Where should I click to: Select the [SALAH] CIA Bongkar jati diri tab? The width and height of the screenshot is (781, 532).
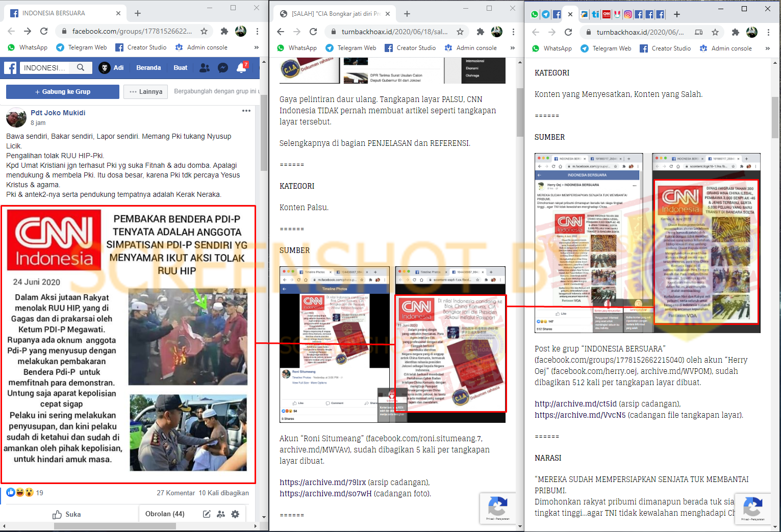(x=335, y=14)
